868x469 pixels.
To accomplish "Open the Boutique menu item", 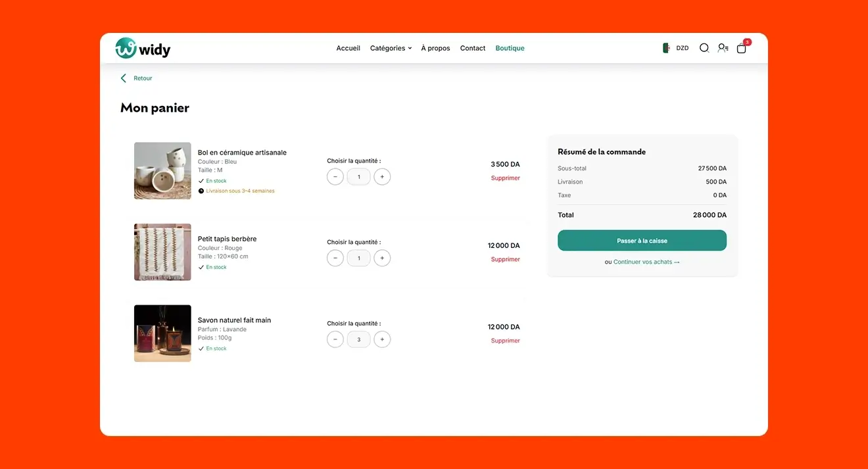I will (x=510, y=48).
